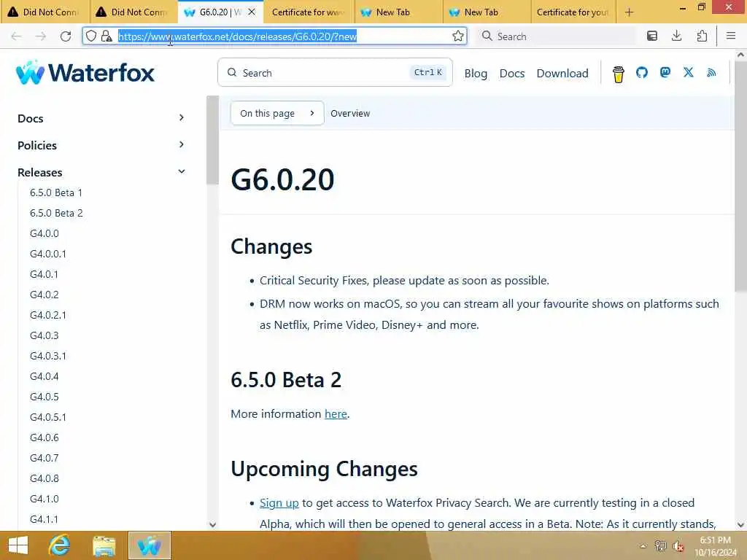Open the Blog link in header
The image size is (747, 560).
coord(476,74)
